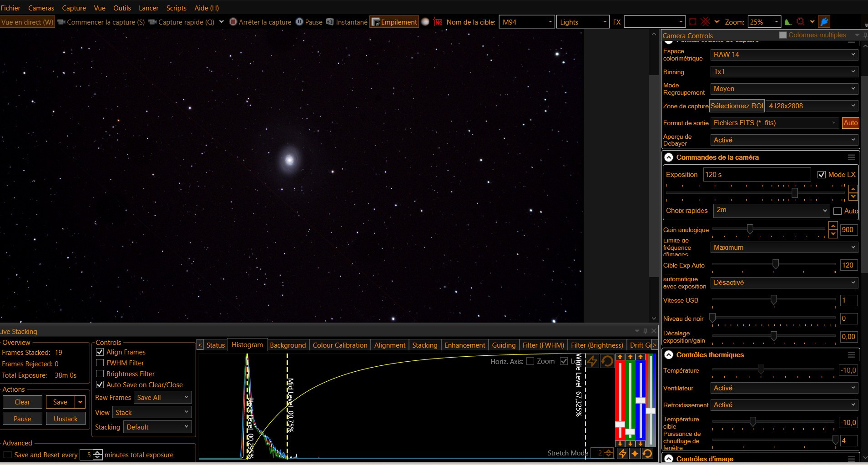Viewport: 868px width, 465px height.
Task: Collapse the Contrôles thermiques section
Action: coord(669,355)
